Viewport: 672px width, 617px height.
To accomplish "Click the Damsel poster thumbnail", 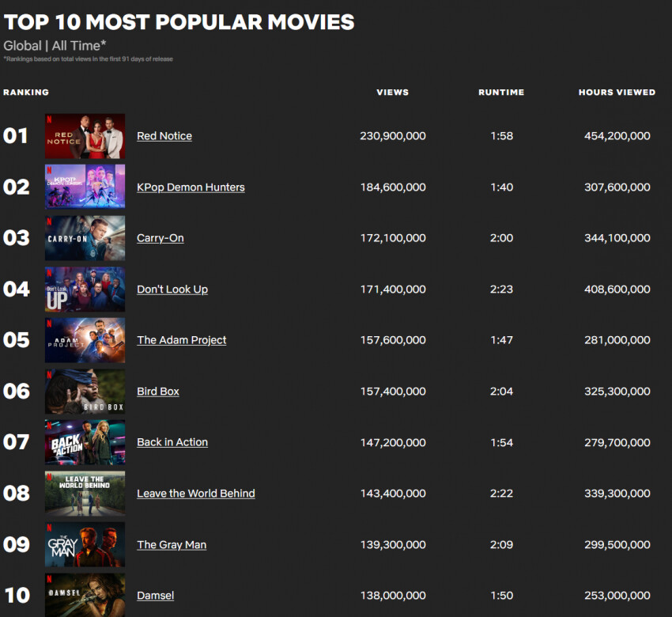I will [85, 595].
